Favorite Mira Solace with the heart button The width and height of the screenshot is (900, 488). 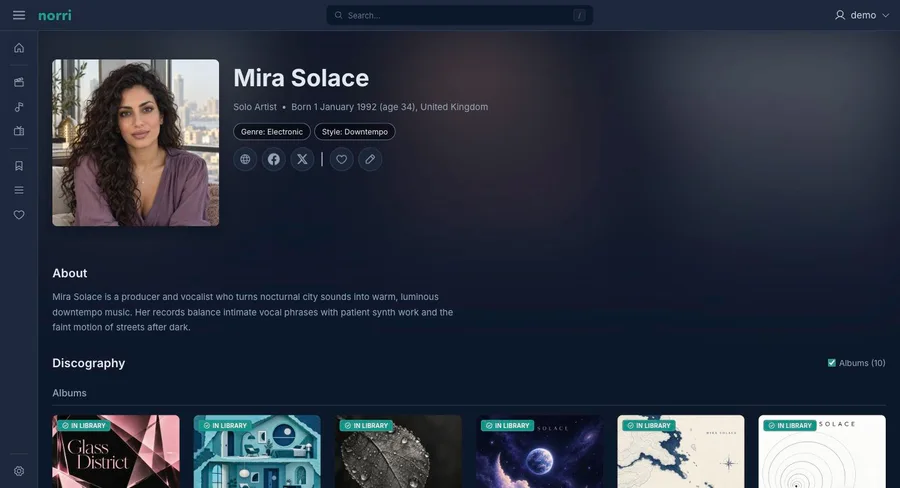(x=342, y=159)
